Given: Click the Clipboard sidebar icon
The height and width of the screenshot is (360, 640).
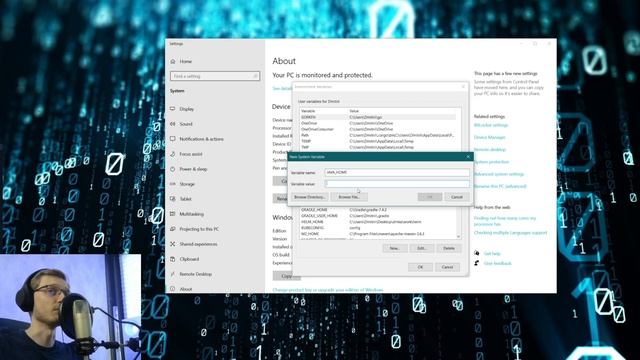Looking at the screenshot, I should coord(173,259).
